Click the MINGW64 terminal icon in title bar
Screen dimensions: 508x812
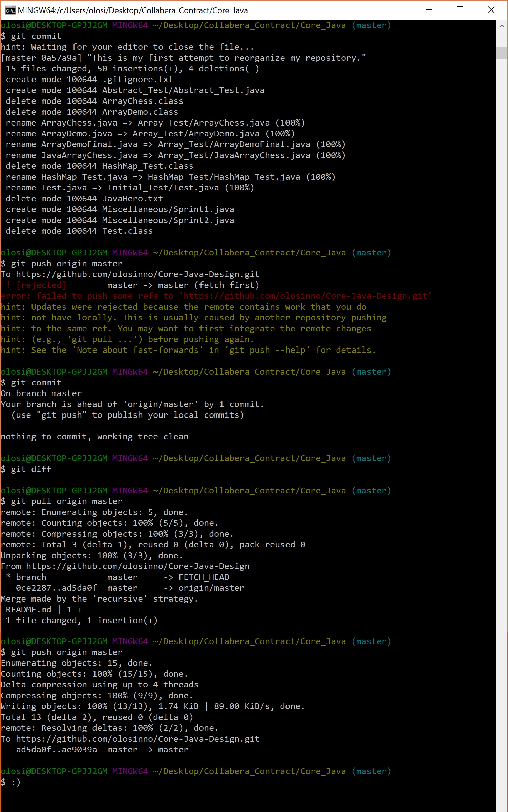click(10, 10)
